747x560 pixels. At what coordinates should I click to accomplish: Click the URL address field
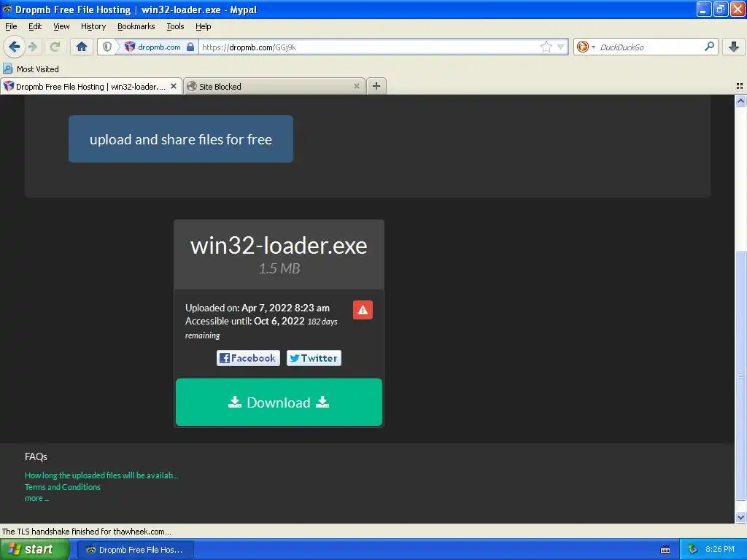point(369,47)
